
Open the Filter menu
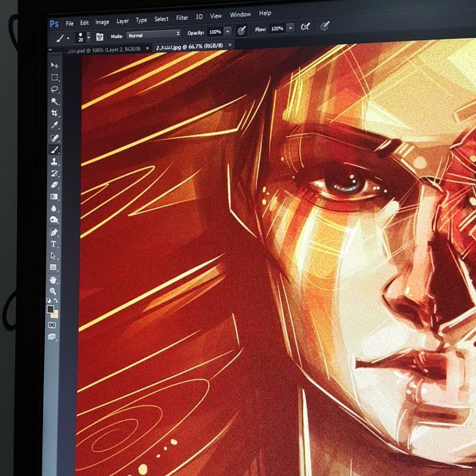(x=182, y=18)
